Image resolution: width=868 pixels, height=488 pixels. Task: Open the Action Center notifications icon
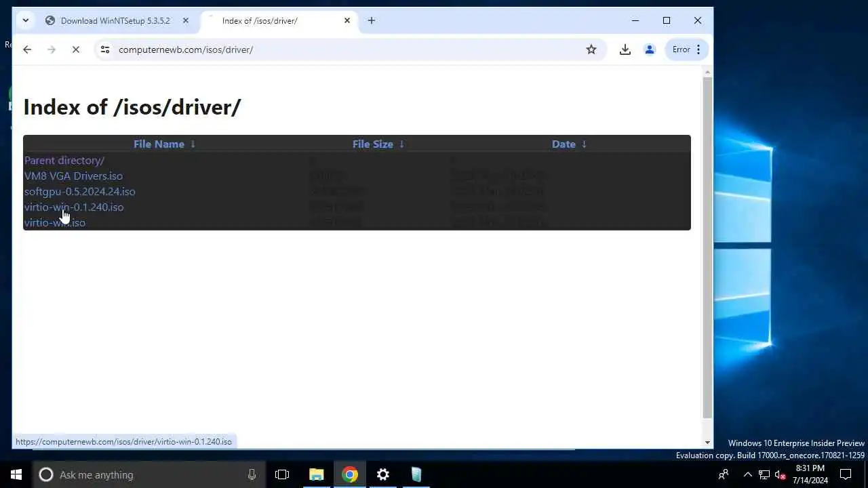pos(846,474)
